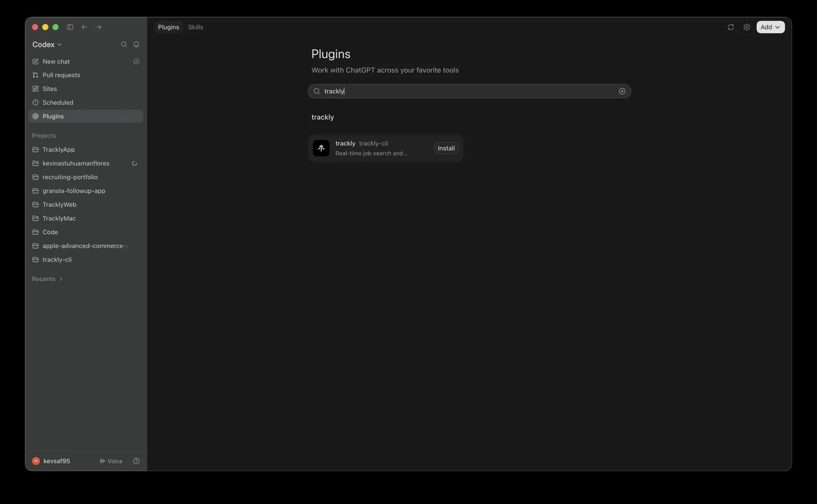The width and height of the screenshot is (817, 504).
Task: Open the TracklyWeb project
Action: [x=86, y=205]
